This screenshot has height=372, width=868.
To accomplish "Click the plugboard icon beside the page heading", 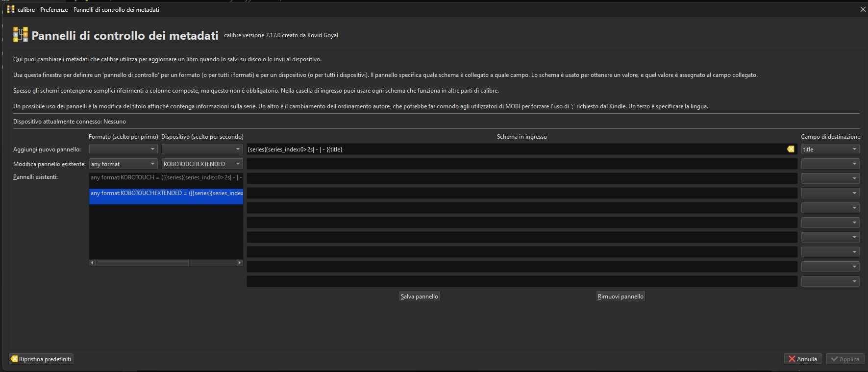I will [21, 35].
